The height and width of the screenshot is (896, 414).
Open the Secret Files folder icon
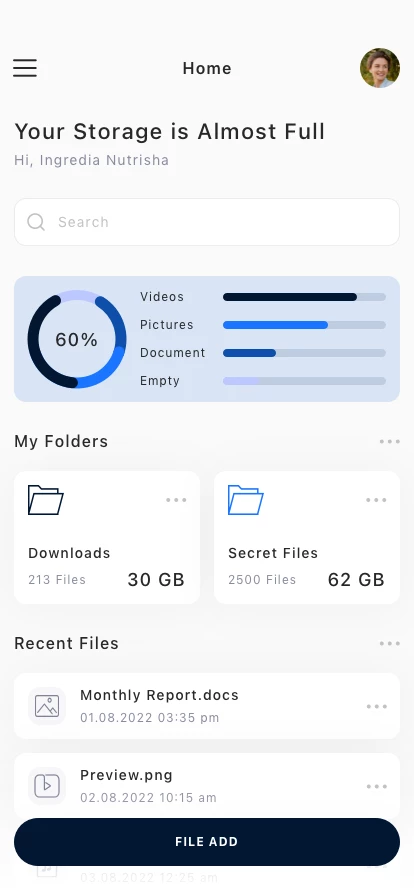coord(246,500)
